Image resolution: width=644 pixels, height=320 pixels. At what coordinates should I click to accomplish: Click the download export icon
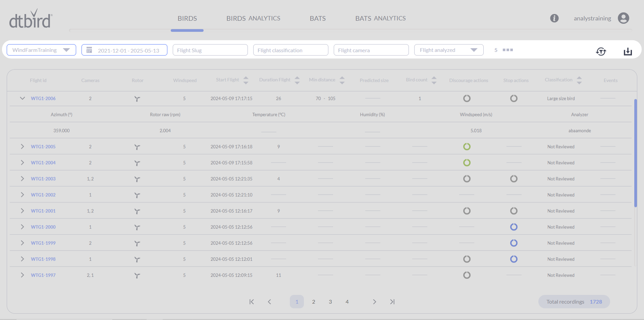tap(628, 51)
